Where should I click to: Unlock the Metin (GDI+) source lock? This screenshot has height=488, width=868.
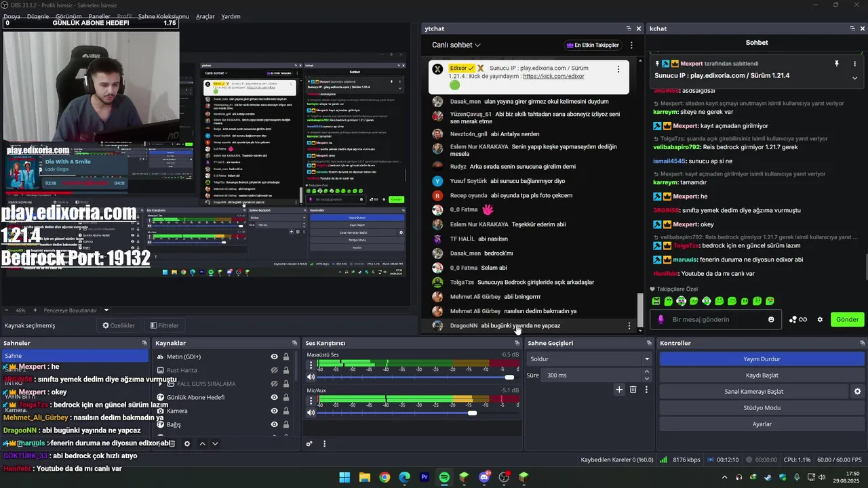click(286, 357)
